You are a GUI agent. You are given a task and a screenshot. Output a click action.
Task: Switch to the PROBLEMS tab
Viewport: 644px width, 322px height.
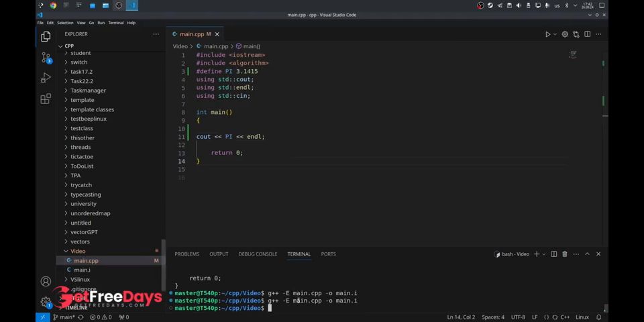point(187,254)
